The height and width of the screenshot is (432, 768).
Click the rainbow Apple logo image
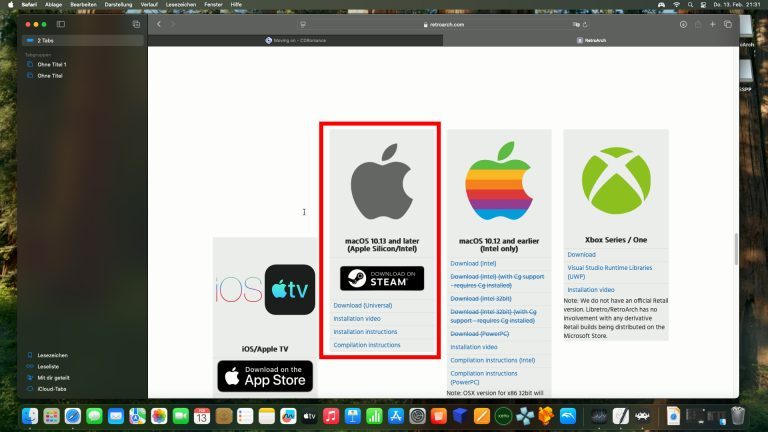499,181
